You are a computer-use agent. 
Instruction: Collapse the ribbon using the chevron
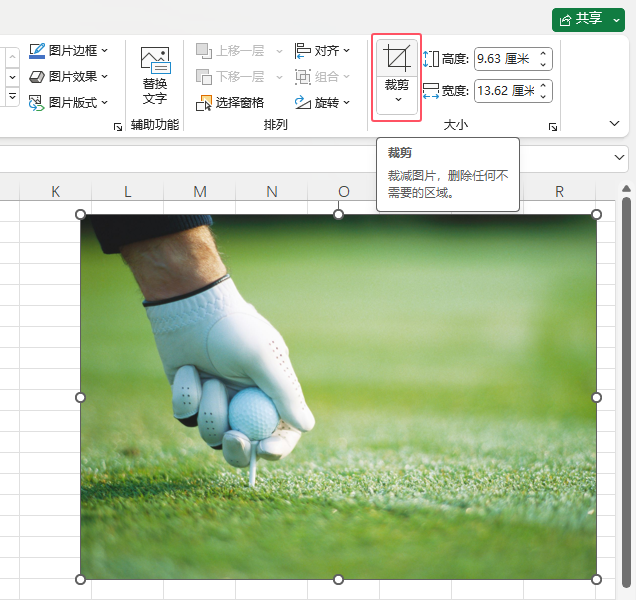pos(615,123)
